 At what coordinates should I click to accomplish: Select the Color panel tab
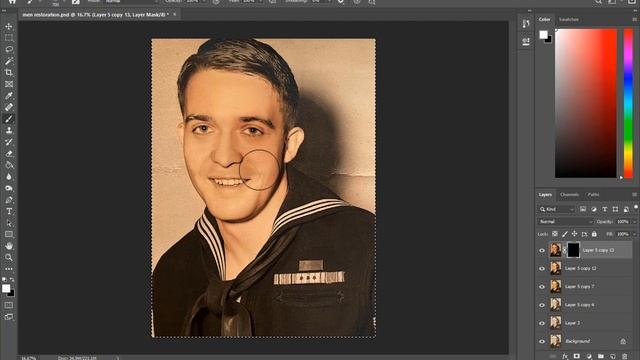tap(544, 19)
